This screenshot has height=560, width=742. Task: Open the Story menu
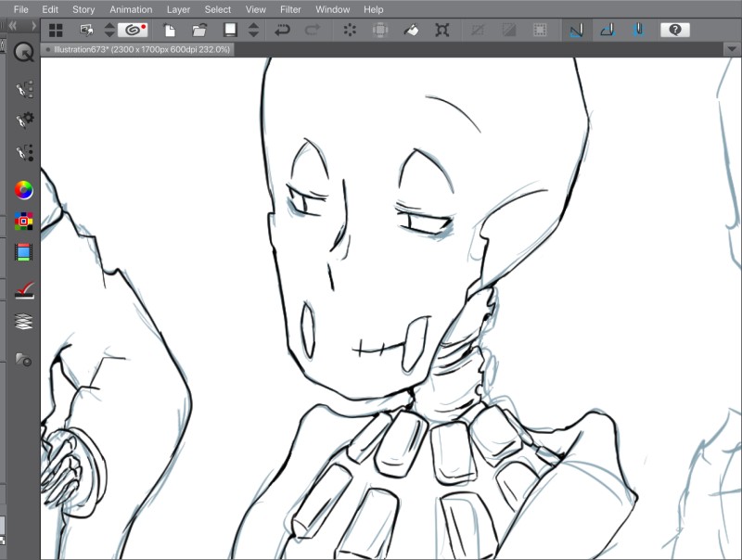click(83, 9)
